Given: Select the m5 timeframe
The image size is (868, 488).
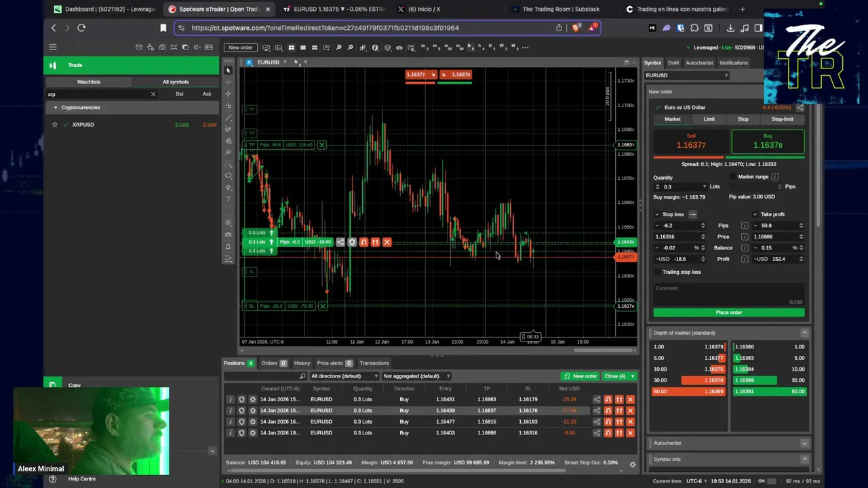Looking at the screenshot, I should point(435,47).
